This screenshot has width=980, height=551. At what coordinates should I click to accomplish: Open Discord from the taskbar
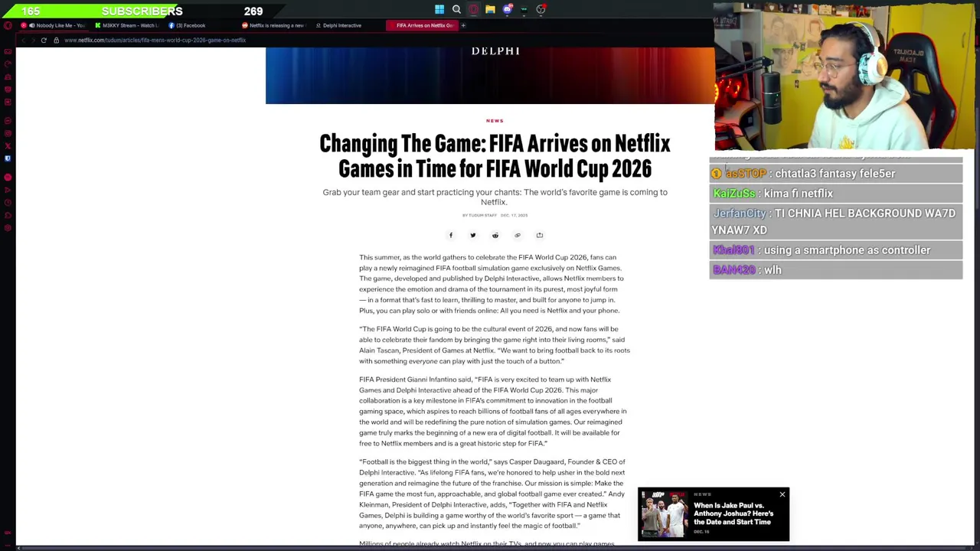(507, 10)
